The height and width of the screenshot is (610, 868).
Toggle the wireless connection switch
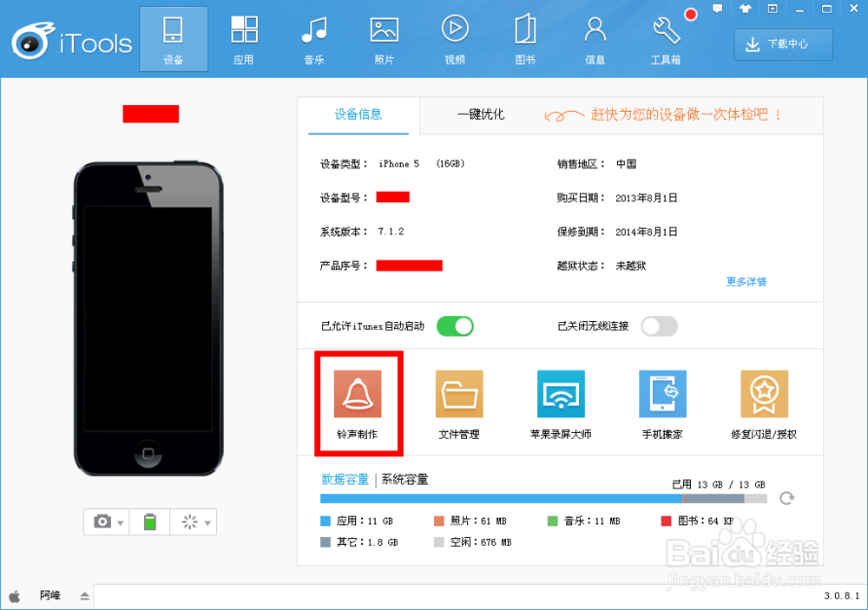click(660, 326)
